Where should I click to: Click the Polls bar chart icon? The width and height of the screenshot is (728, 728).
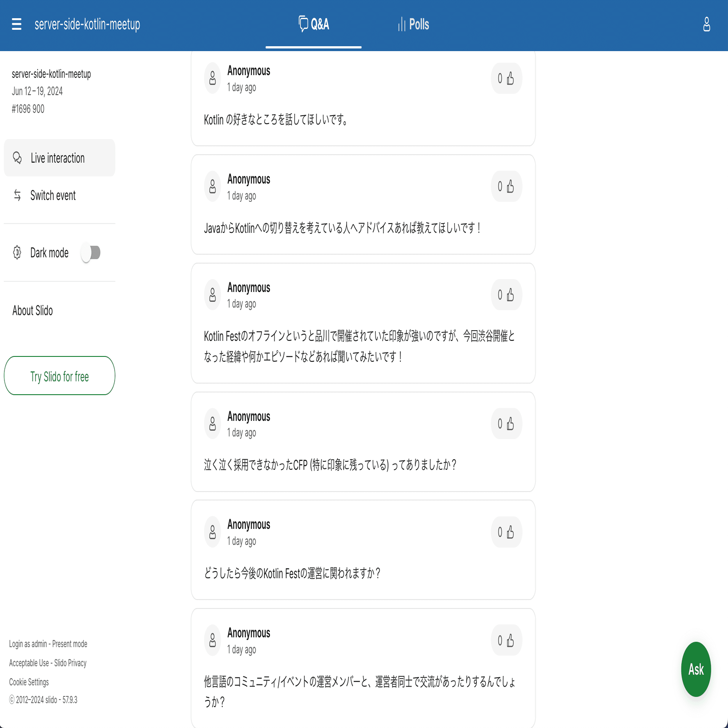[402, 24]
